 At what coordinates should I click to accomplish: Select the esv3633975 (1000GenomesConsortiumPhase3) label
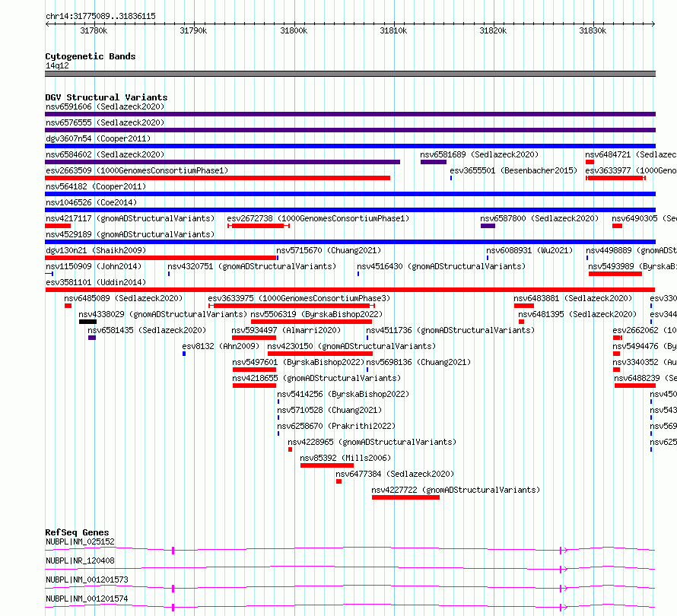click(x=299, y=298)
